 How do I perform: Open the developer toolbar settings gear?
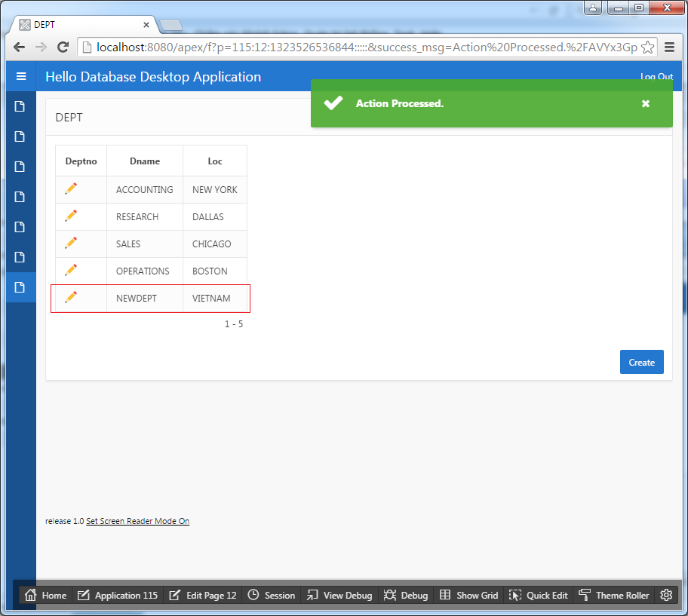(666, 595)
